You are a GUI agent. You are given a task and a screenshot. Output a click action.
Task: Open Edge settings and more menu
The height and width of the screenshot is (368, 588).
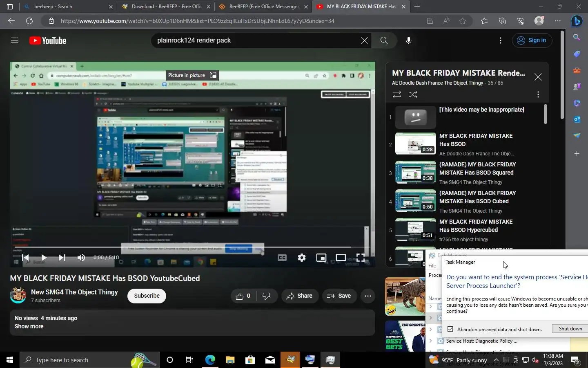pyautogui.click(x=558, y=21)
